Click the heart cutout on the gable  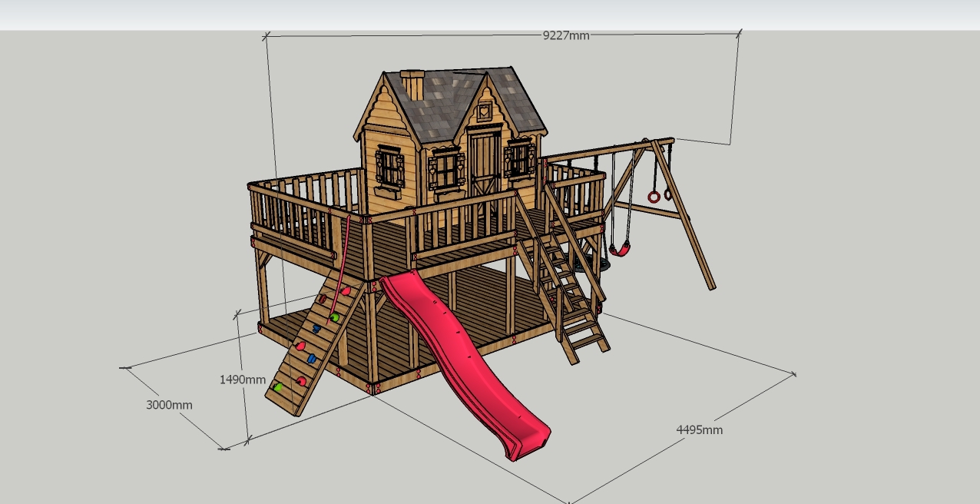(484, 111)
